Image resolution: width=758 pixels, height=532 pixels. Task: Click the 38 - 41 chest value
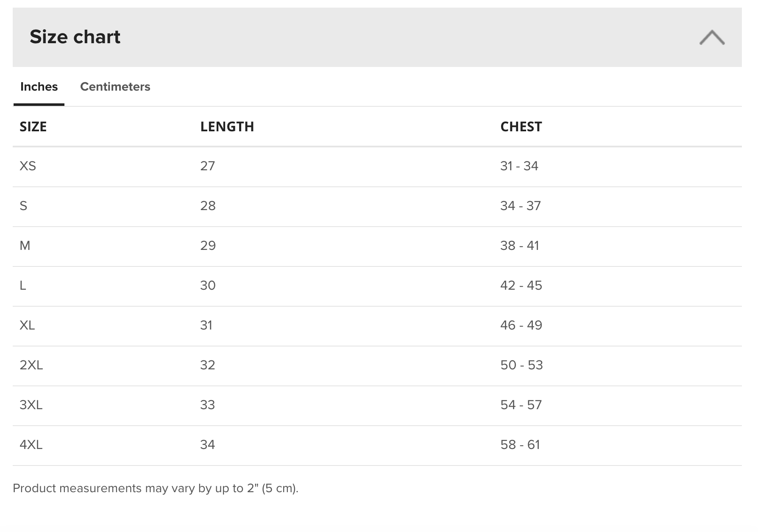coord(520,246)
